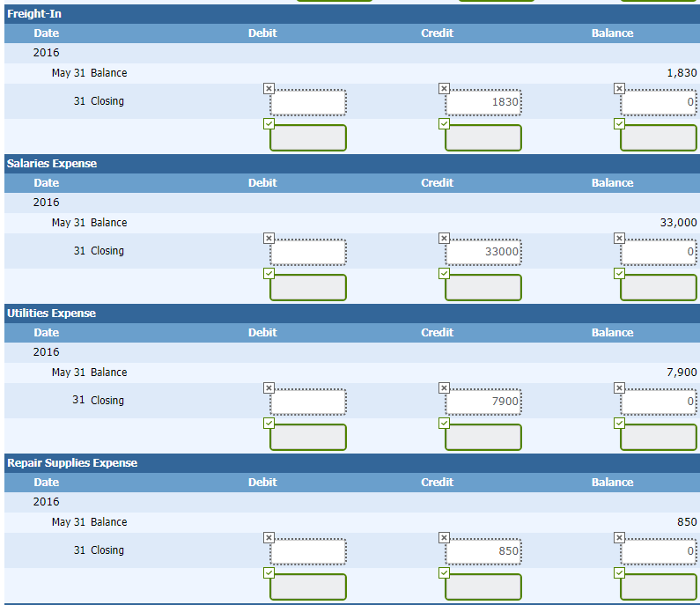This screenshot has height=605, width=700.
Task: Click the 31 Closing label in Freight-In
Action: (x=99, y=101)
